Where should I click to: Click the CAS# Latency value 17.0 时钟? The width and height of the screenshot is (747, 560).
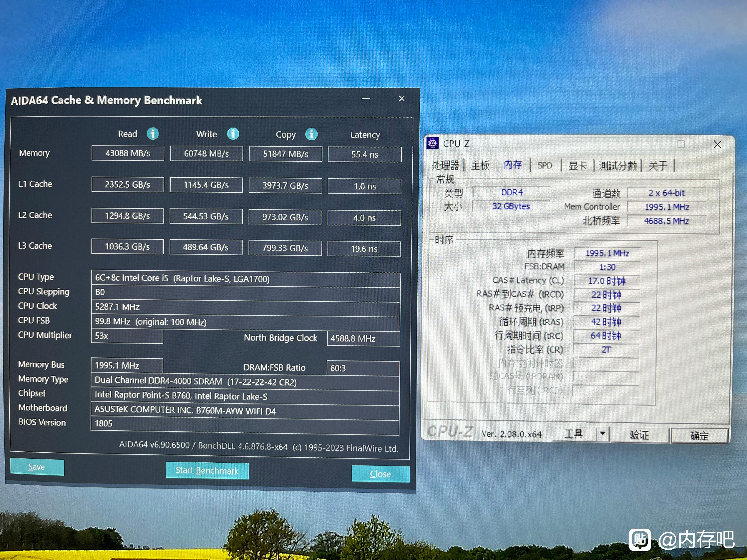pos(607,281)
